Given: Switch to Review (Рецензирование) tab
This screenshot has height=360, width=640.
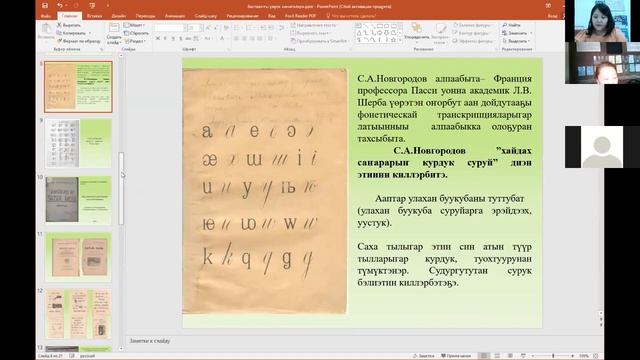Looking at the screenshot, I should pyautogui.click(x=242, y=16).
